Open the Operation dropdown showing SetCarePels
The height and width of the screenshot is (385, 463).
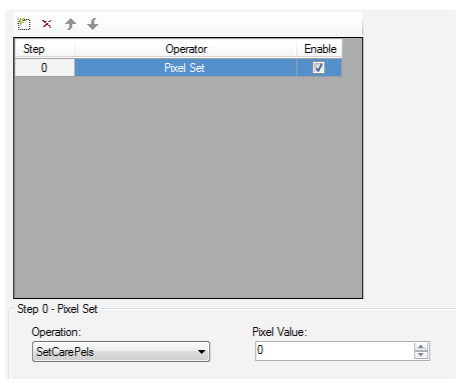click(x=121, y=351)
